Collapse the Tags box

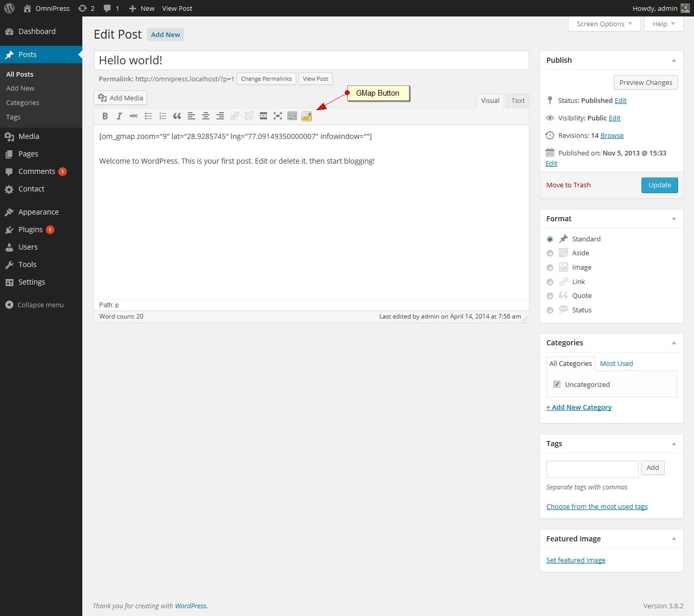(674, 444)
